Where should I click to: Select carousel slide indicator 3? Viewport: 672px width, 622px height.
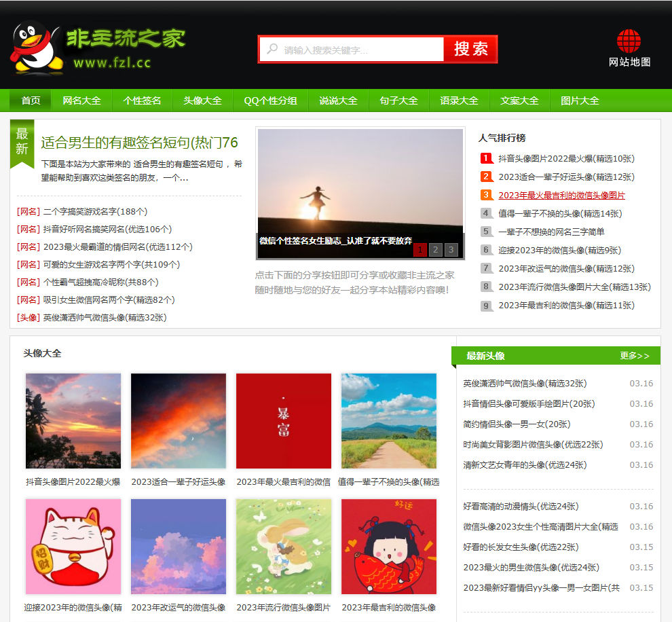pyautogui.click(x=450, y=250)
